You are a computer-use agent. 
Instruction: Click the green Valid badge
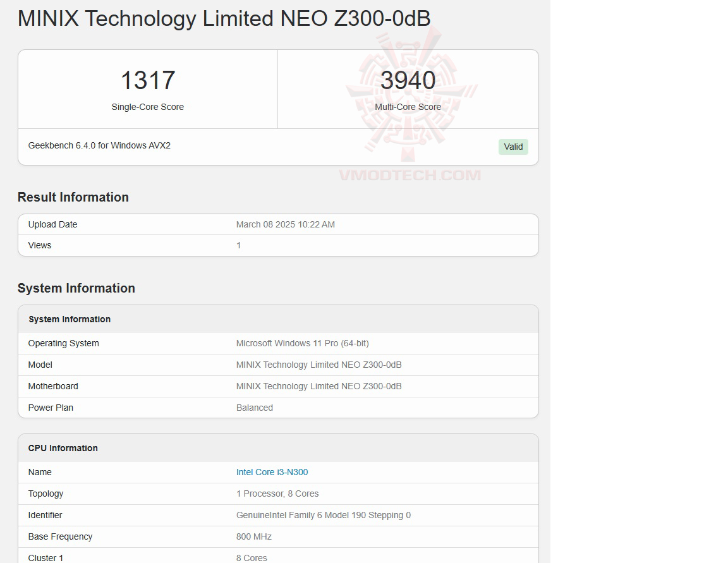513,147
